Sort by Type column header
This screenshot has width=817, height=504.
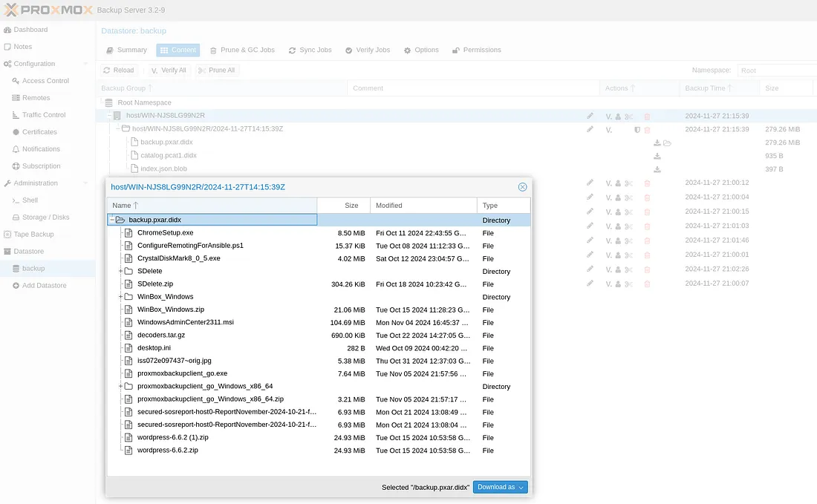pos(504,205)
